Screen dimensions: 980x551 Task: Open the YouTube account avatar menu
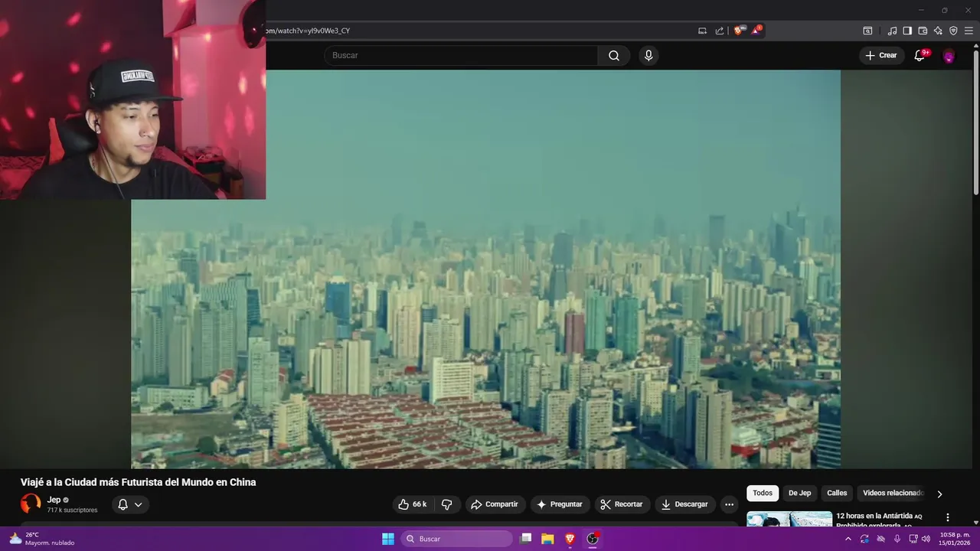coord(949,56)
